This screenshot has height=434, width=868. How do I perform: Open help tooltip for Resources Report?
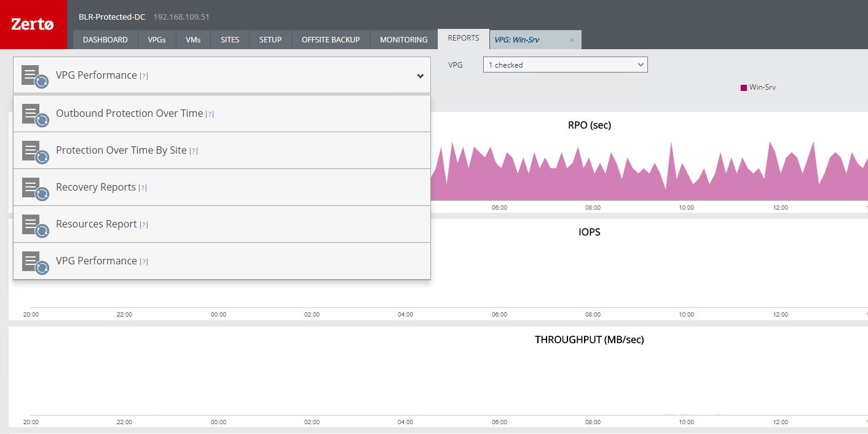click(x=144, y=225)
